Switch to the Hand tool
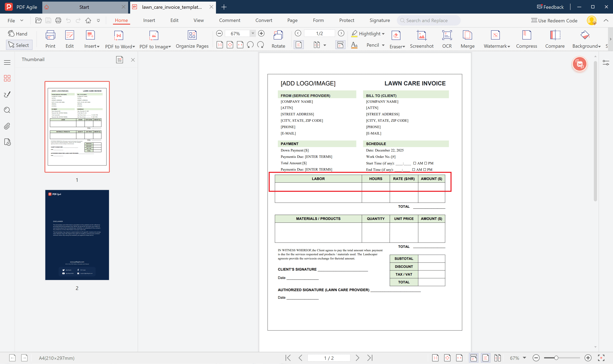Screen dimensions: 613x364 (x=17, y=33)
